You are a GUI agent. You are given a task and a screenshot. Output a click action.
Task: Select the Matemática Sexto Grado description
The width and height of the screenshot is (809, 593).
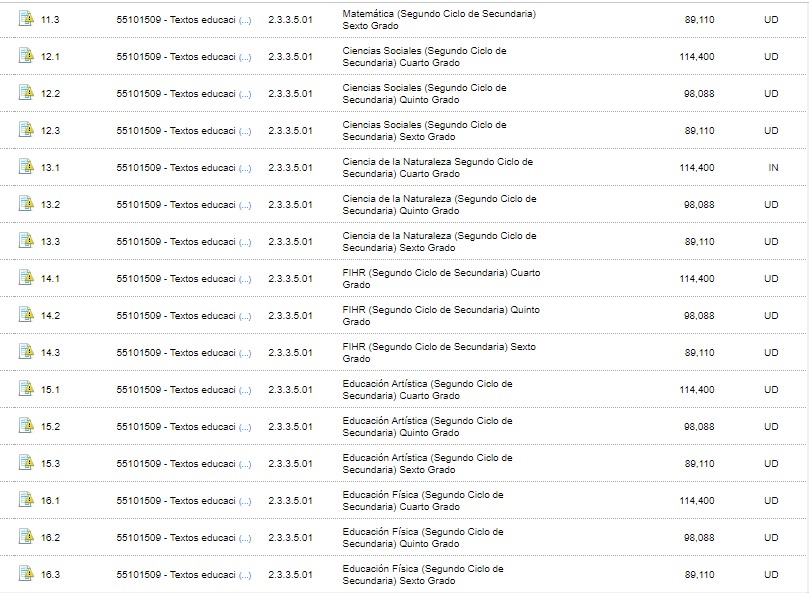[439, 20]
